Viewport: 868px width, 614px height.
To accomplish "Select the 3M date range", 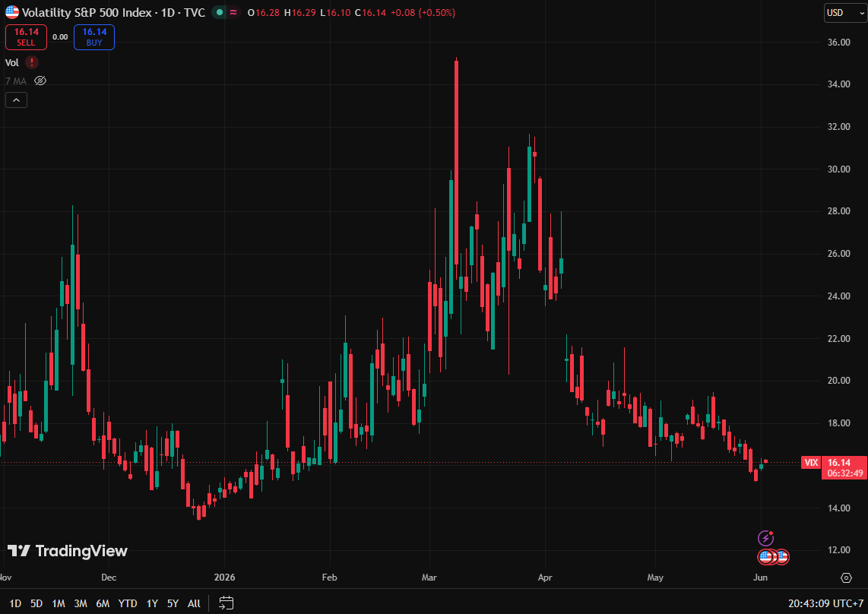I will tap(81, 603).
